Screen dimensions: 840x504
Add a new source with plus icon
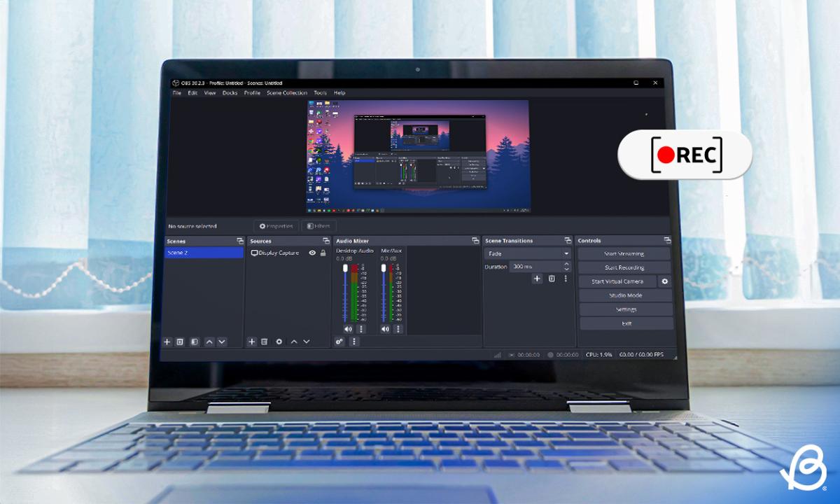click(252, 342)
